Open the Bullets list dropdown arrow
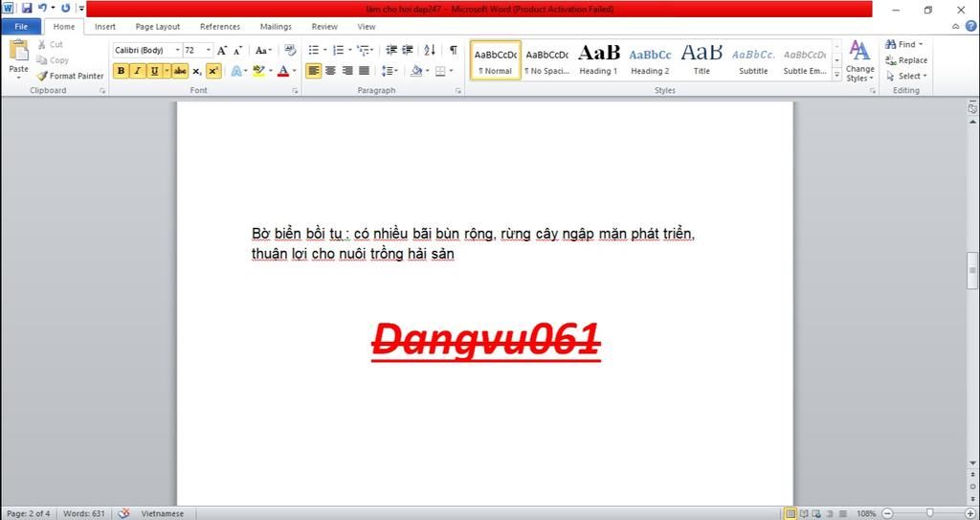This screenshot has width=980, height=520. pos(325,50)
